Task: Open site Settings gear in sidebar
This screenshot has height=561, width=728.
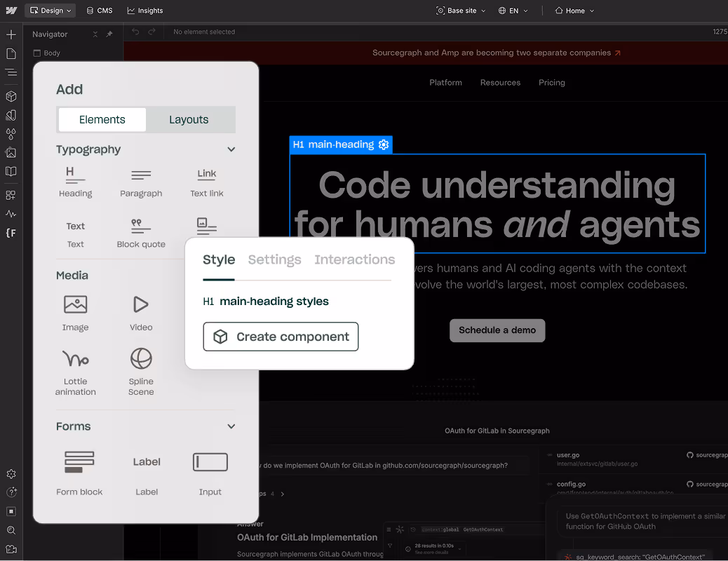Action: 11,473
